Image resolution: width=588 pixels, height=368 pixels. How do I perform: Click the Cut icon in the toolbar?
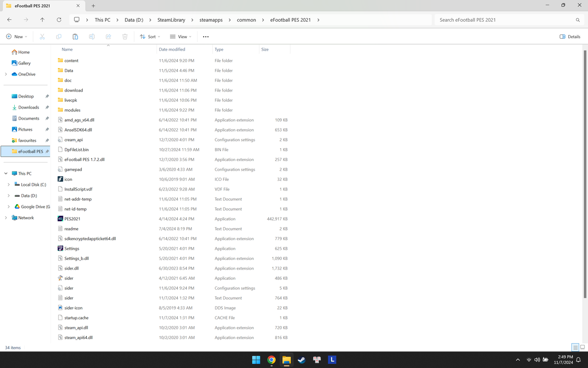[x=42, y=36]
